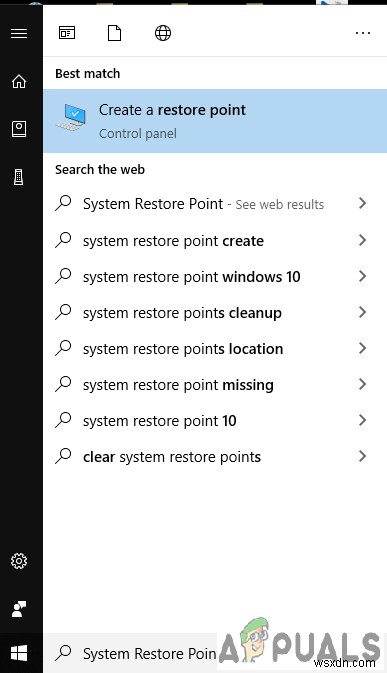Expand arrow for 'system restore points cleanup'

pyautogui.click(x=363, y=312)
